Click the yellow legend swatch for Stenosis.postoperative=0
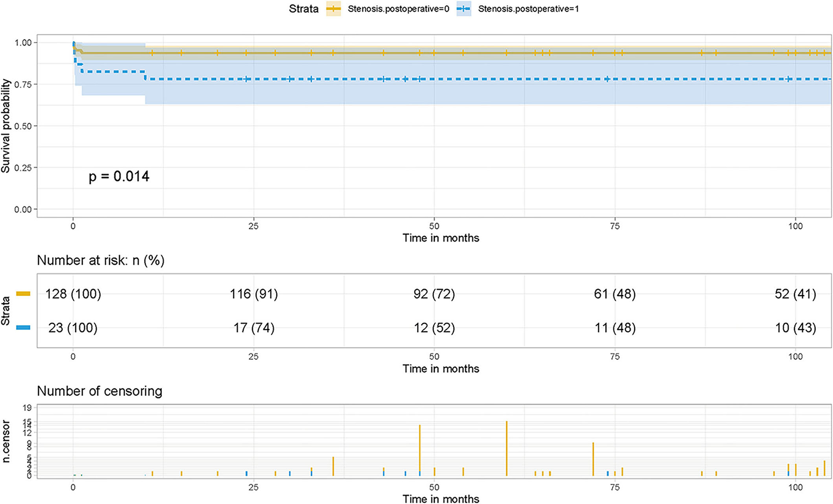The width and height of the screenshot is (833, 504). click(334, 9)
